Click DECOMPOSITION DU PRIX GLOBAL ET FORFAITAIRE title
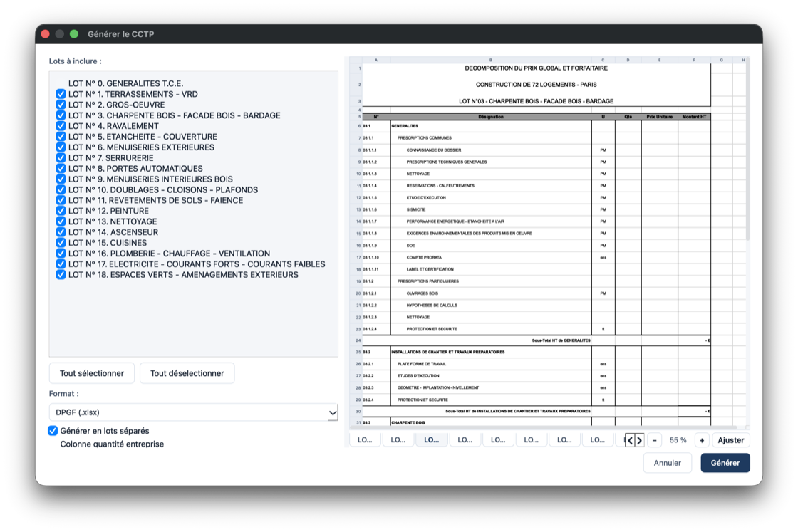This screenshot has height=532, width=798. (x=536, y=68)
